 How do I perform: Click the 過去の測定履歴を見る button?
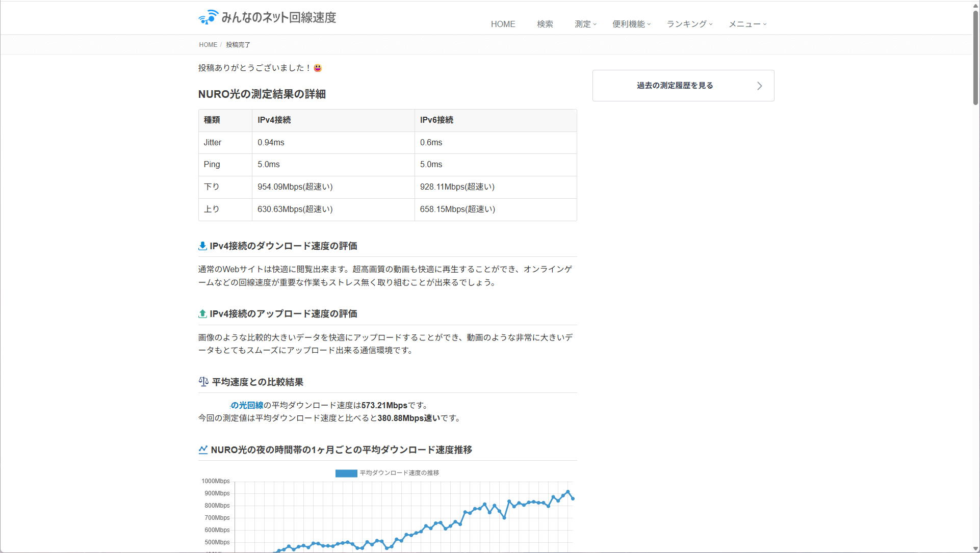coord(675,86)
